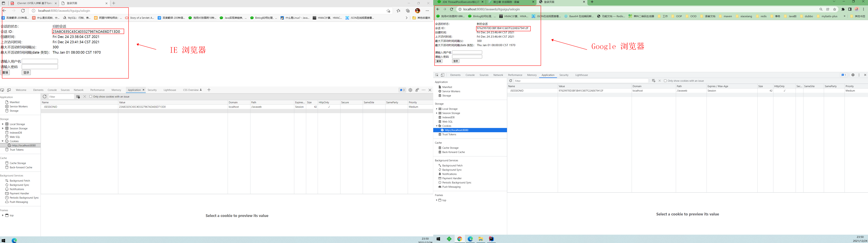Expand top frame in Edge DevTools
Viewport: 868px width, 243px height.
3,215
